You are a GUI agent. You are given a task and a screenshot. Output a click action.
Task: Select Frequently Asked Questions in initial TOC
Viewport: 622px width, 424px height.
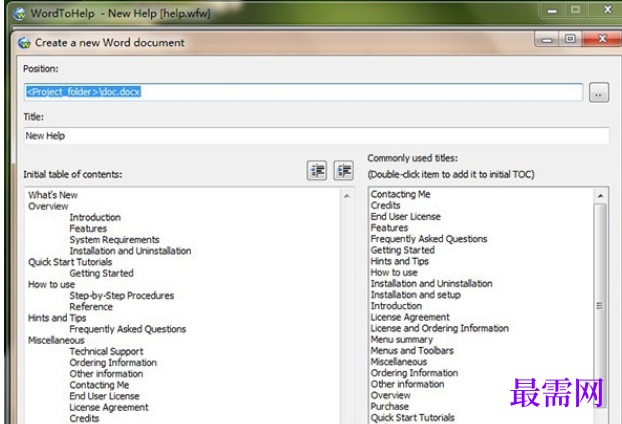[127, 329]
